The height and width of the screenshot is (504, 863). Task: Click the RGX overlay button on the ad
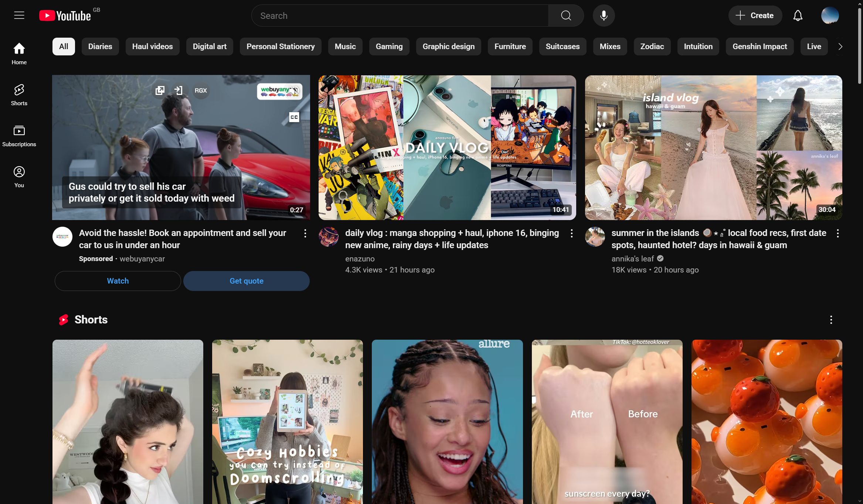point(201,90)
